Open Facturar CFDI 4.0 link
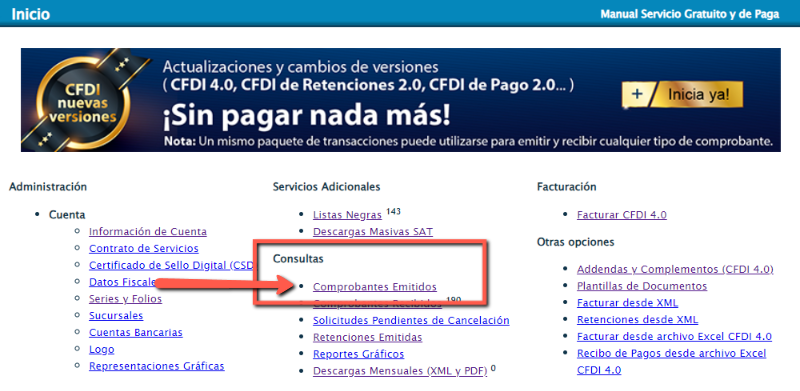This screenshot has height=391, width=800. 622,215
